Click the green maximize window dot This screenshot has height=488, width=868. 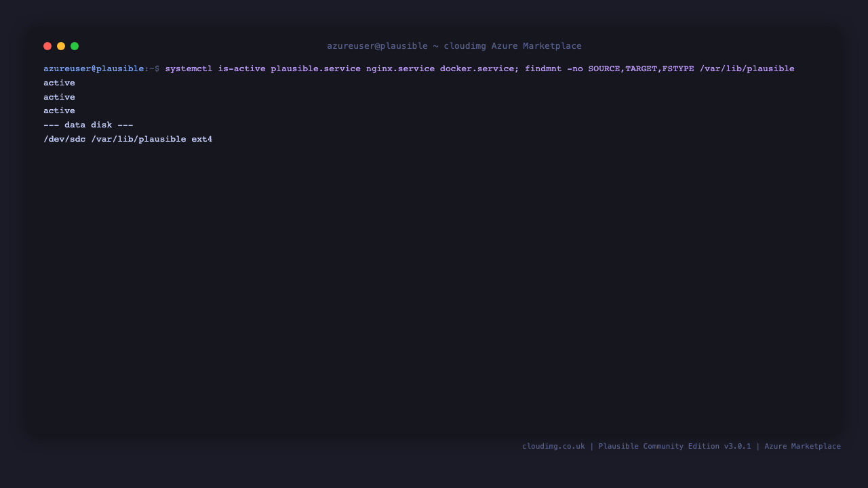(x=75, y=46)
